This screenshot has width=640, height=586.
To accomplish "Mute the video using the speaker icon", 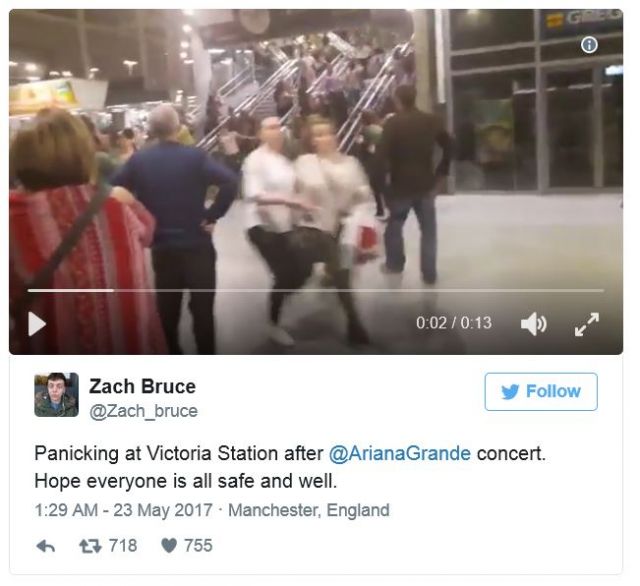I will [533, 324].
